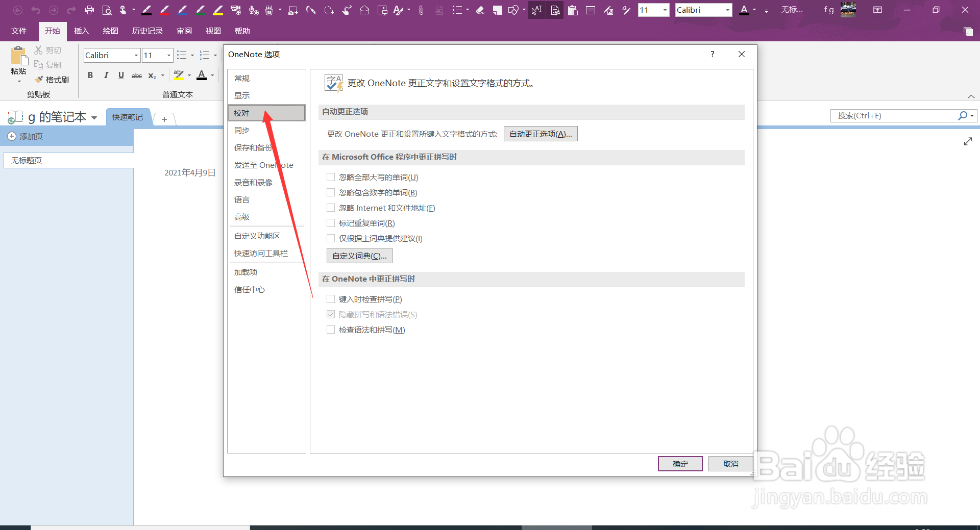Click the ribbon font color A button
This screenshot has height=530, width=980.
[x=202, y=75]
